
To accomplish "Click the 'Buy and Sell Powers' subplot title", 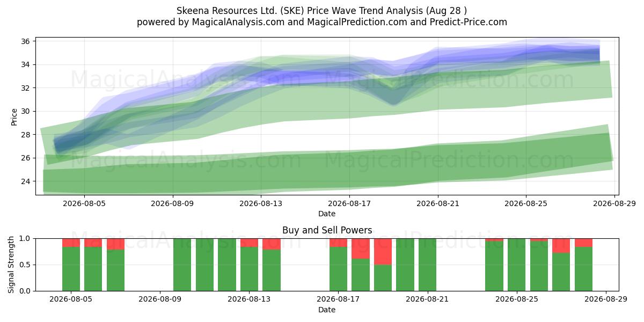I will coord(327,230).
